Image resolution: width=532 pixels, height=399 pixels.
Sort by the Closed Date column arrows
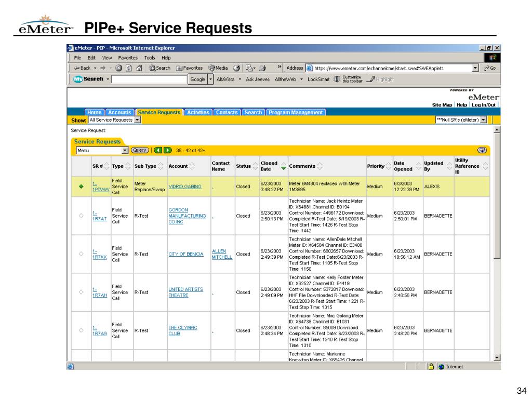pyautogui.click(x=284, y=166)
